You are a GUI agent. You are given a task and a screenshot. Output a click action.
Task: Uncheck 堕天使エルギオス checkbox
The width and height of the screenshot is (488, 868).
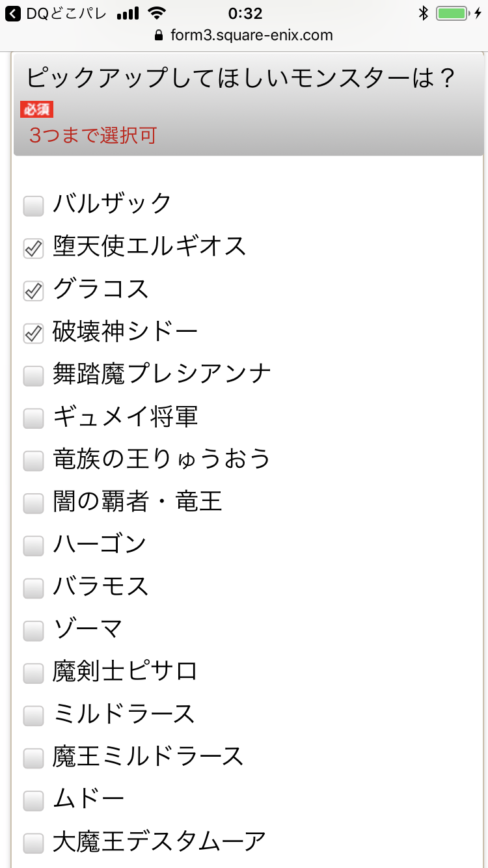[33, 249]
